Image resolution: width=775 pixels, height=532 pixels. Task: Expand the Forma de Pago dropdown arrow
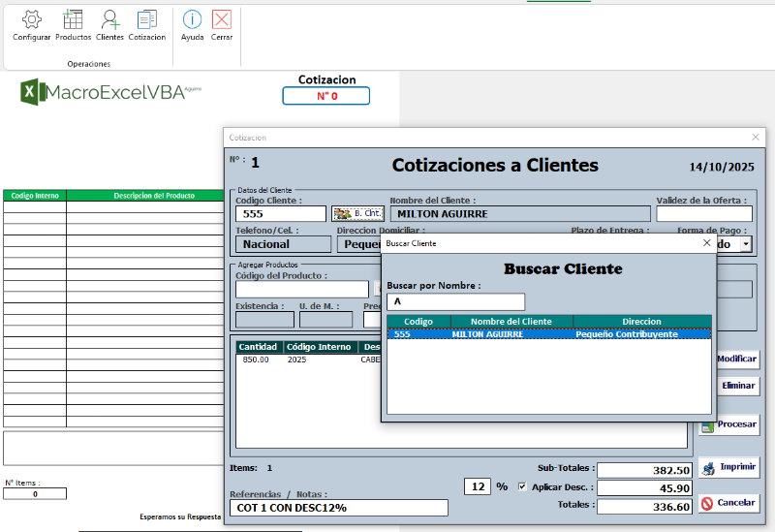[746, 244]
